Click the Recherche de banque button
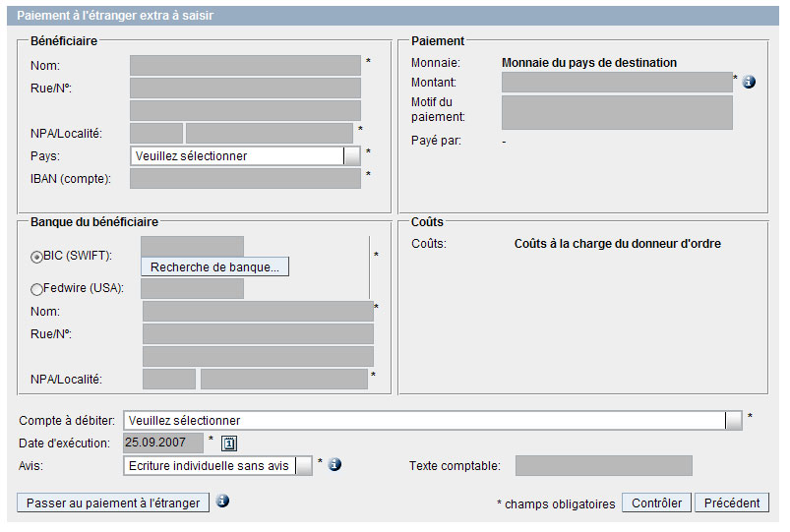 [214, 266]
